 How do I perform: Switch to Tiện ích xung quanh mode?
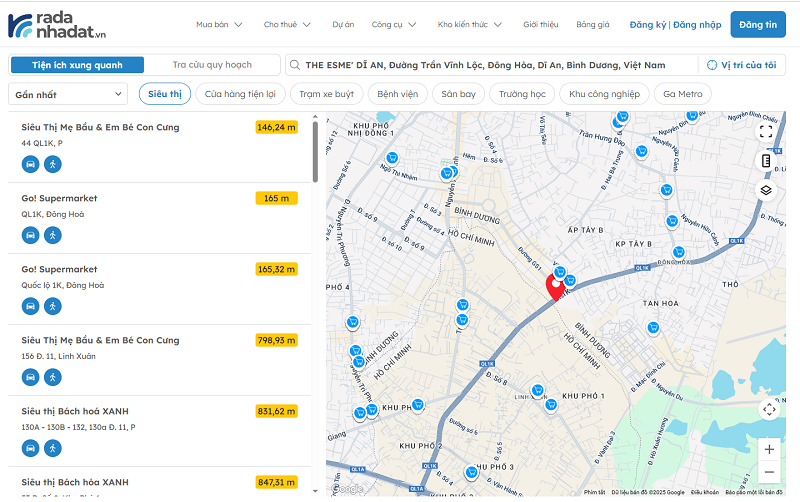point(77,65)
